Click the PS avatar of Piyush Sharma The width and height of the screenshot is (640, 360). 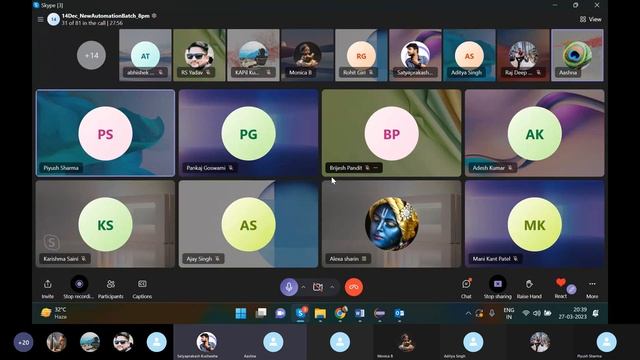tap(105, 133)
